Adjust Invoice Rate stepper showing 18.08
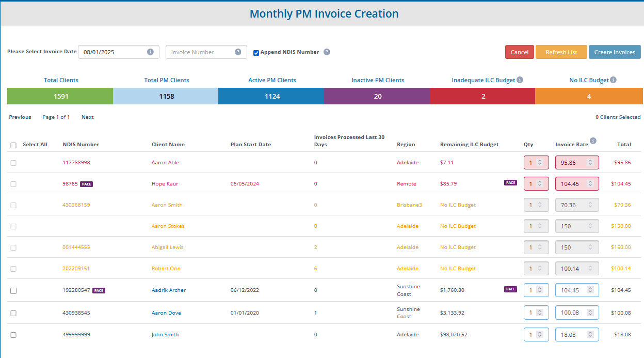 (590, 335)
